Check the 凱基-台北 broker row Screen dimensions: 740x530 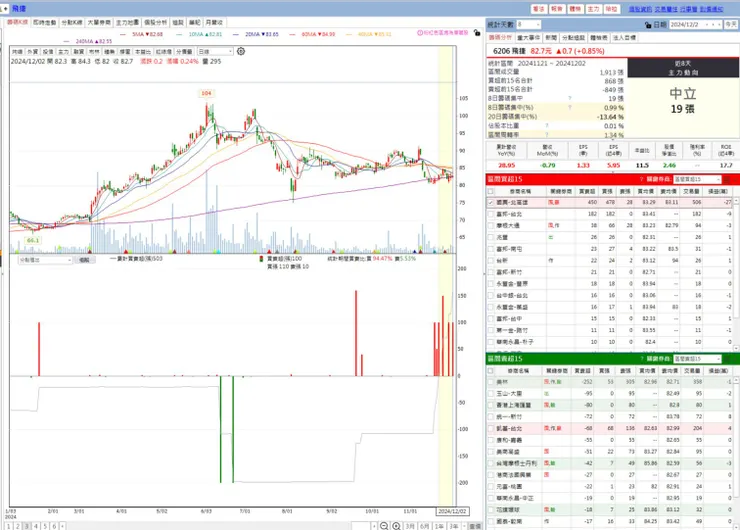491,429
